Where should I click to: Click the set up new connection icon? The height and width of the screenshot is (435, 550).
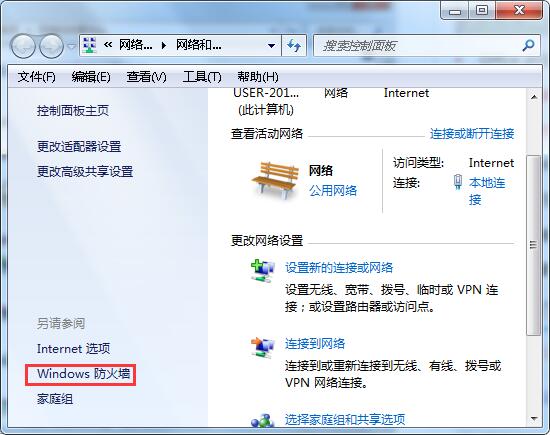262,271
